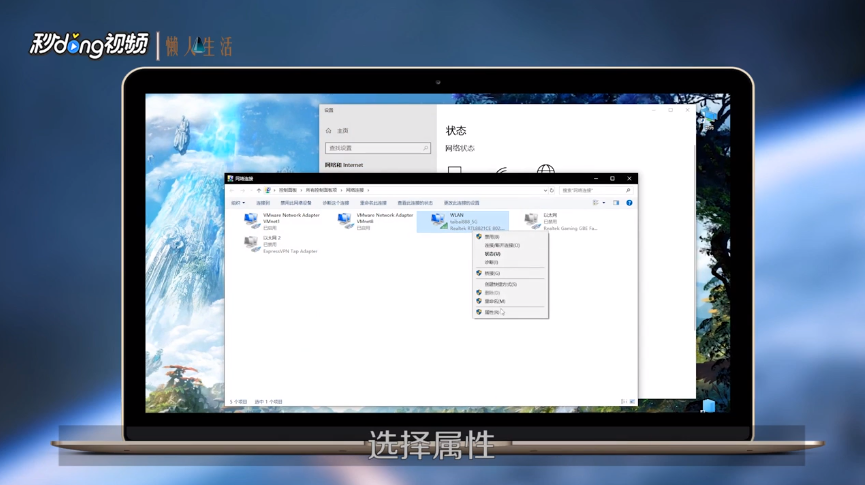Switch to large icons view in status bar
The image size is (865, 485).
(x=632, y=402)
